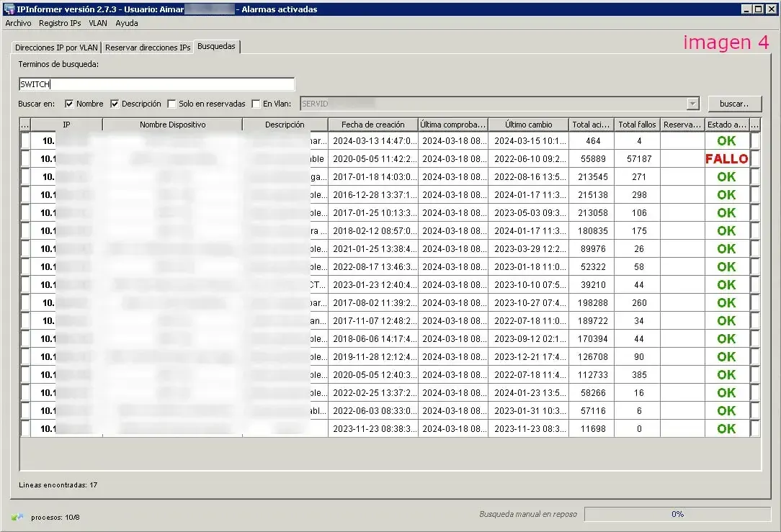Click the process status icon at bottom left
This screenshot has height=532, width=781.
[x=17, y=517]
